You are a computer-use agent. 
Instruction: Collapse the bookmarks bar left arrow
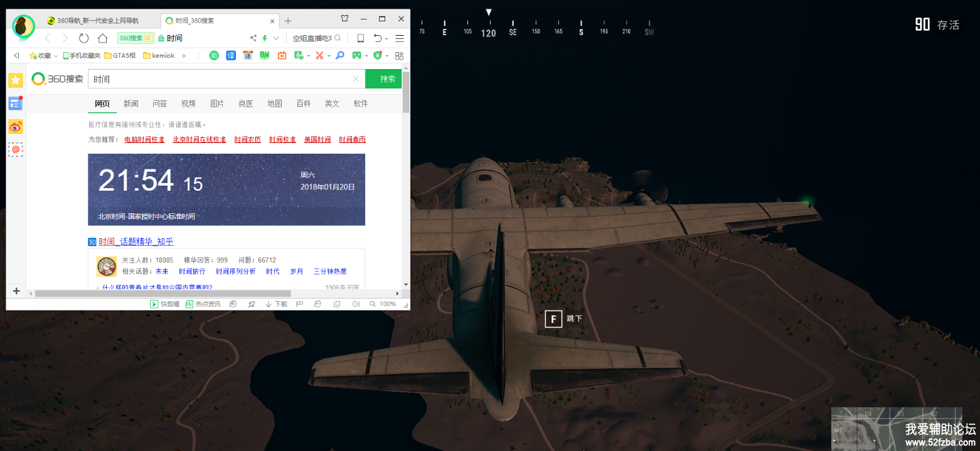(x=16, y=56)
